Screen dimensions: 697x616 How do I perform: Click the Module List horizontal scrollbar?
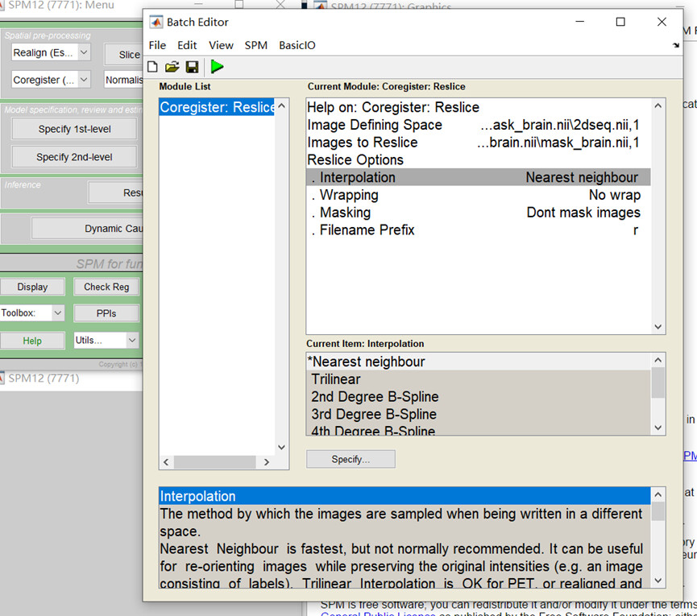tap(215, 462)
